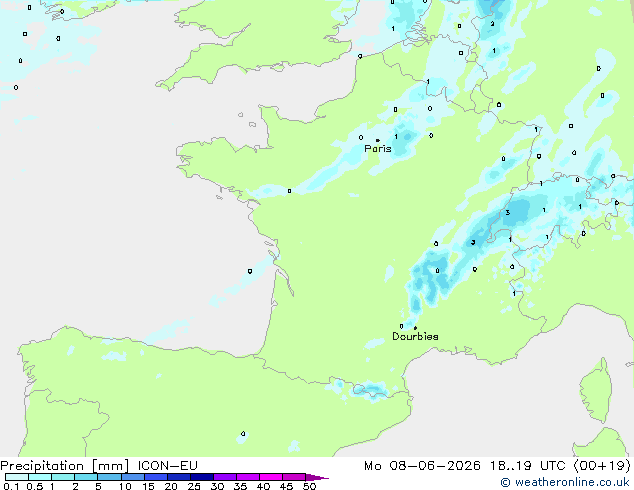Click the legend value 25 label
The height and width of the screenshot is (490, 634).
point(194,486)
